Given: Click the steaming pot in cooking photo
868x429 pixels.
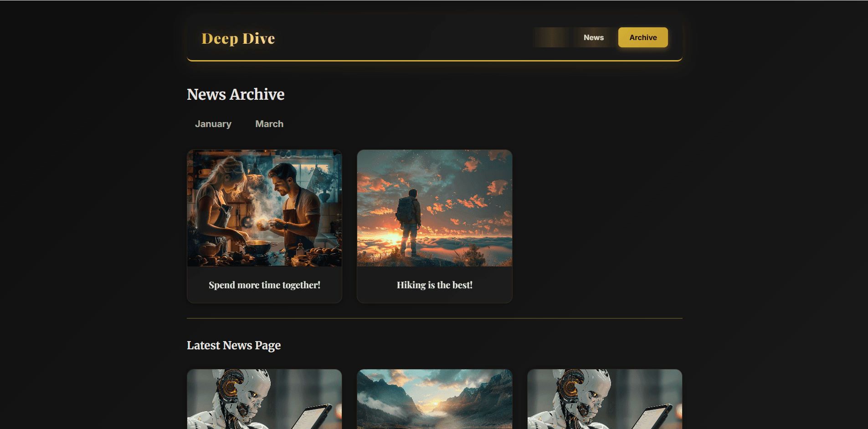Looking at the screenshot, I should (258, 246).
